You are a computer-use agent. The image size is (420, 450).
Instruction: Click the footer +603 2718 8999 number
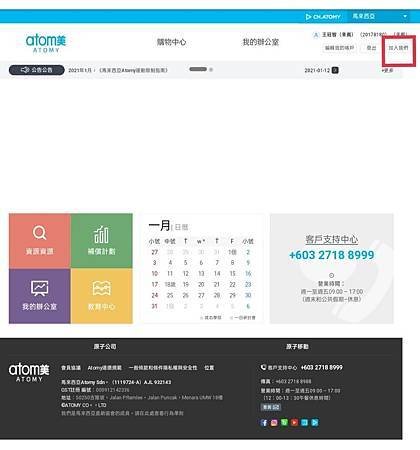(322, 367)
